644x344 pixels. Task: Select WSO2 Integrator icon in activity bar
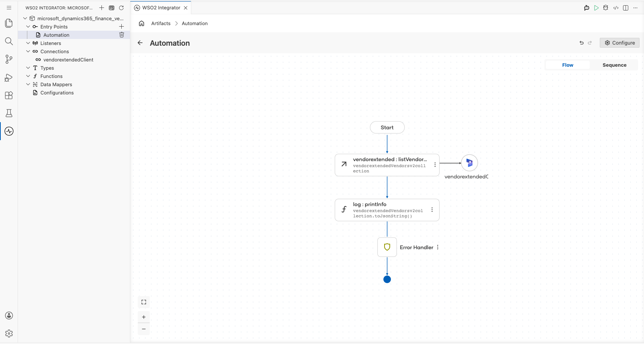[x=9, y=131]
